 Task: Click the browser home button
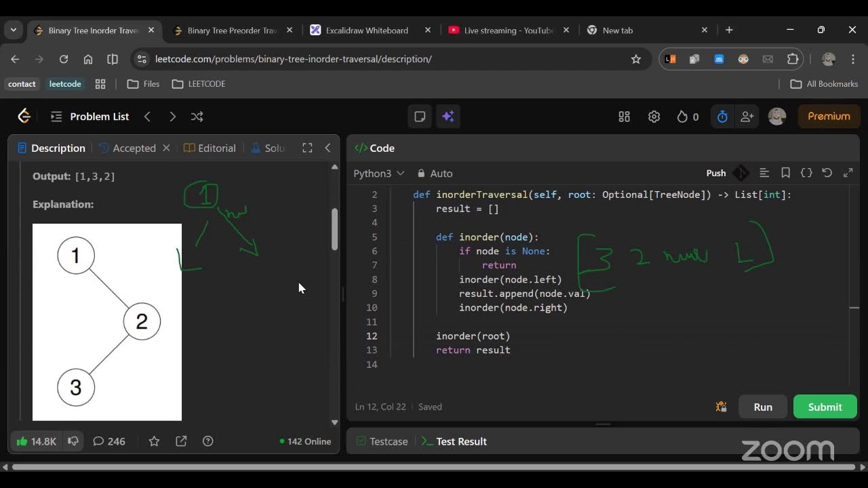88,59
